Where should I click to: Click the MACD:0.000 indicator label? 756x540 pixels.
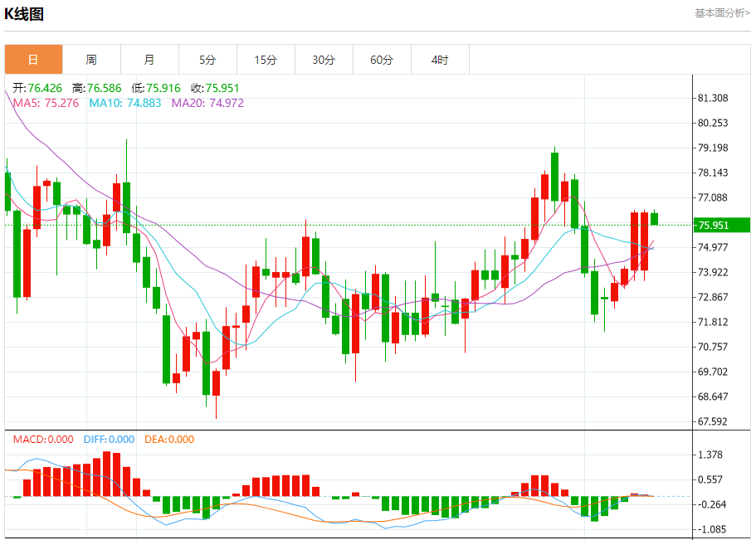pos(43,440)
